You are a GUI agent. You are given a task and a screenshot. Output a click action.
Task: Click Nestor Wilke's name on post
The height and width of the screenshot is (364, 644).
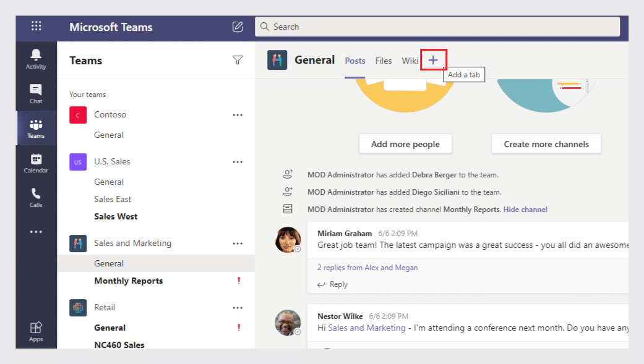(x=340, y=316)
